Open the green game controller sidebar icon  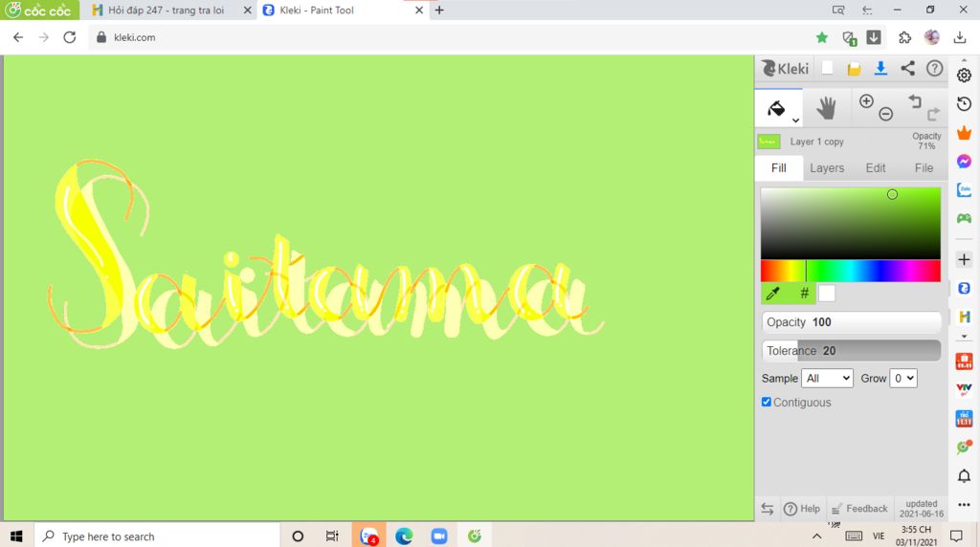pos(965,219)
